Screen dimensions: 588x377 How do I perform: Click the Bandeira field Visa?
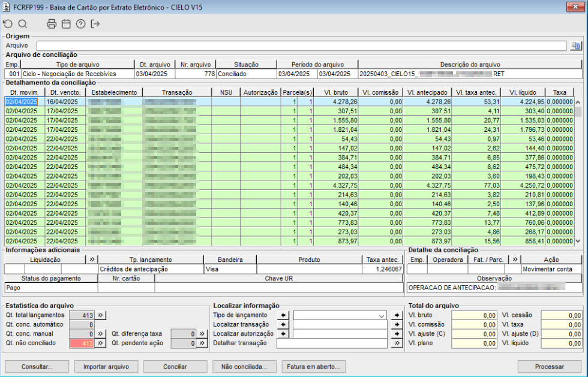[230, 269]
